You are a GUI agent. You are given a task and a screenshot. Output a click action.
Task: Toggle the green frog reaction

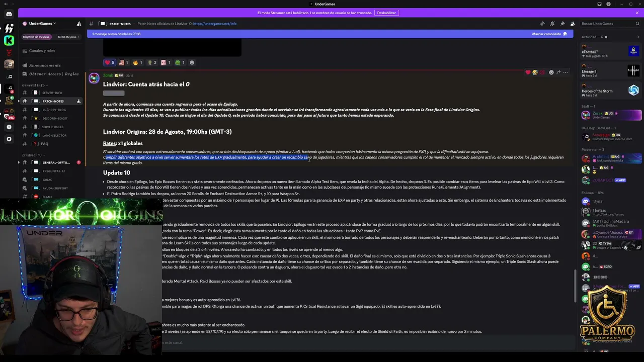[x=180, y=63]
